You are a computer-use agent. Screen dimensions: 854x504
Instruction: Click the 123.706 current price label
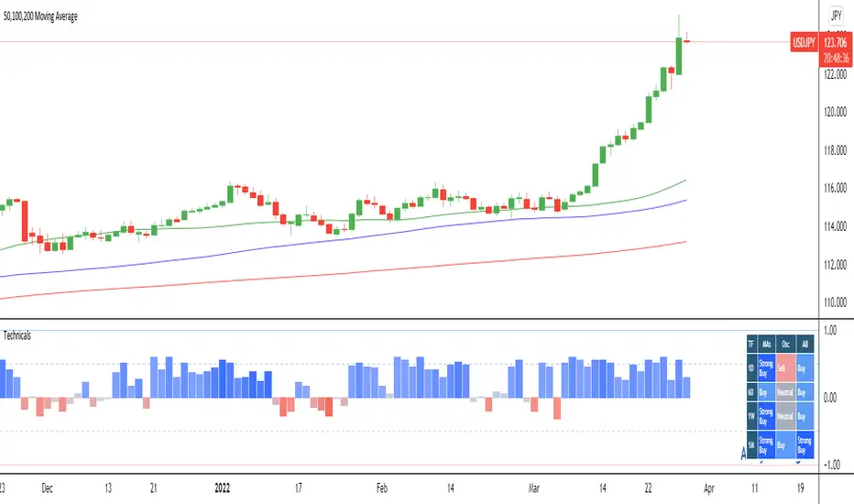coord(836,42)
